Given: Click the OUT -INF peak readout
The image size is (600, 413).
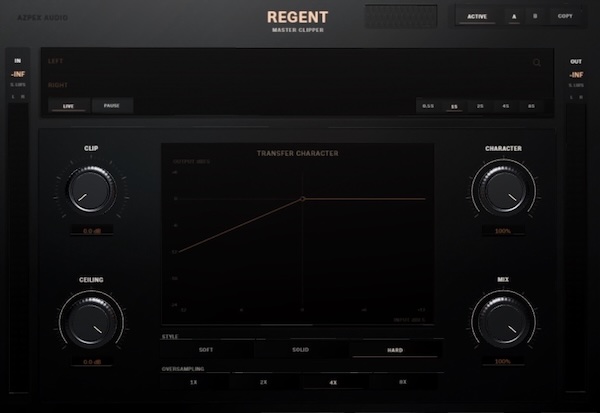Looking at the screenshot, I should pyautogui.click(x=576, y=75).
